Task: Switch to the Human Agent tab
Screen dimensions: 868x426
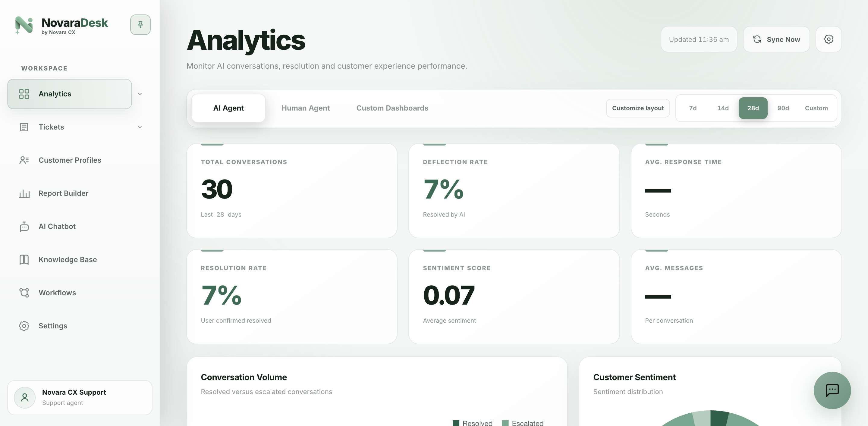Action: pyautogui.click(x=306, y=108)
